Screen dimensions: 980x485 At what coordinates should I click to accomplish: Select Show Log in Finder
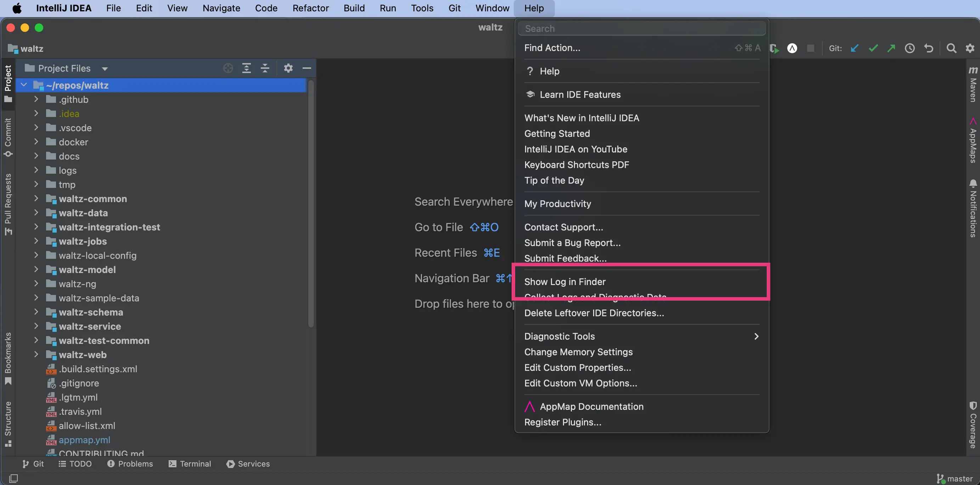(642, 282)
